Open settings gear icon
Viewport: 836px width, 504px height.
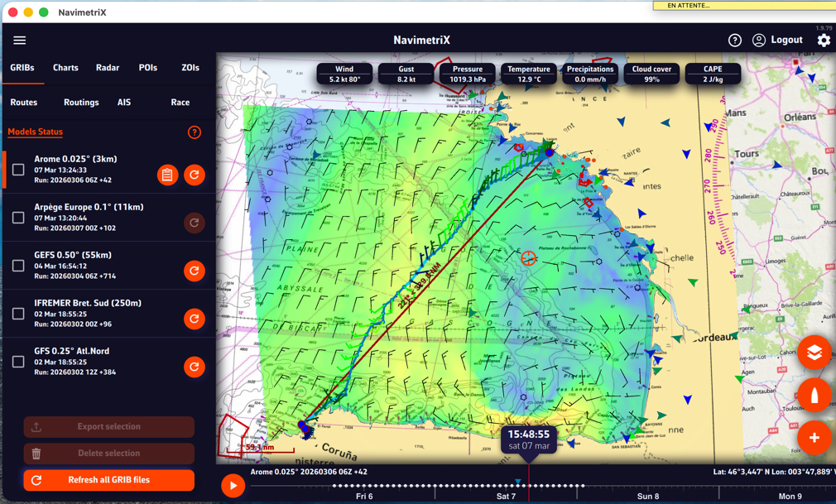(x=823, y=41)
